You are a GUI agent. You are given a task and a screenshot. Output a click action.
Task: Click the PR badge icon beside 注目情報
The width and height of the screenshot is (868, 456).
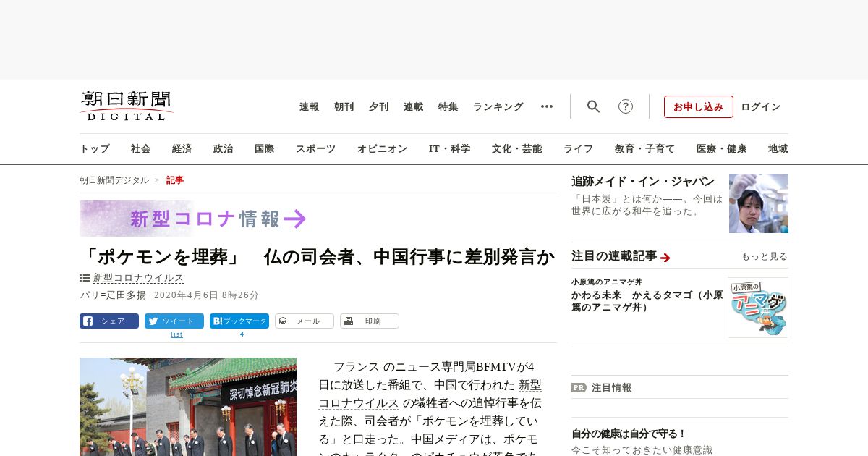579,388
